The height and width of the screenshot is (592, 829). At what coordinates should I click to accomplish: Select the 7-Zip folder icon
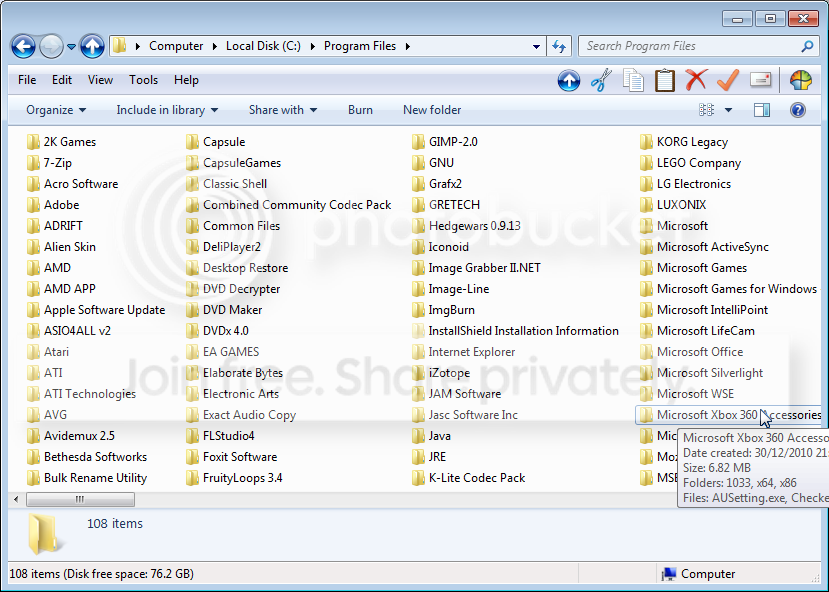click(x=33, y=163)
